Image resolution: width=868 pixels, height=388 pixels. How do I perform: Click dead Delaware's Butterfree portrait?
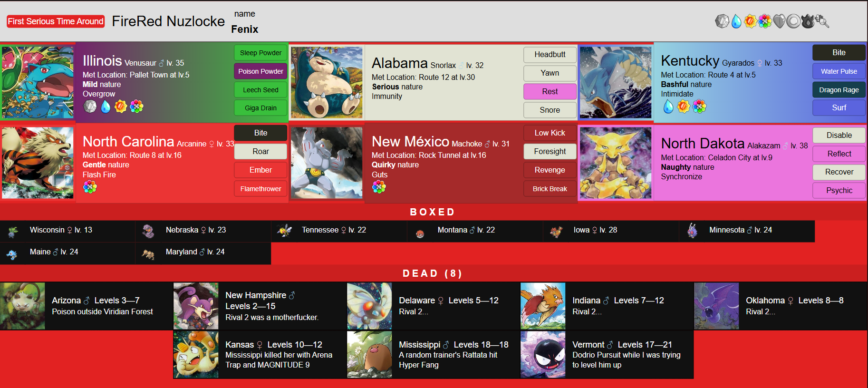(x=369, y=306)
